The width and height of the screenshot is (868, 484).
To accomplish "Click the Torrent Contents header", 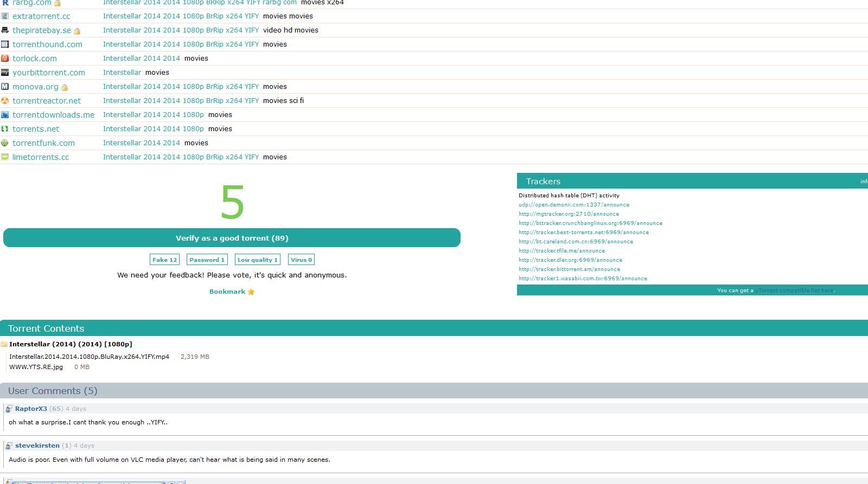I will 46,328.
